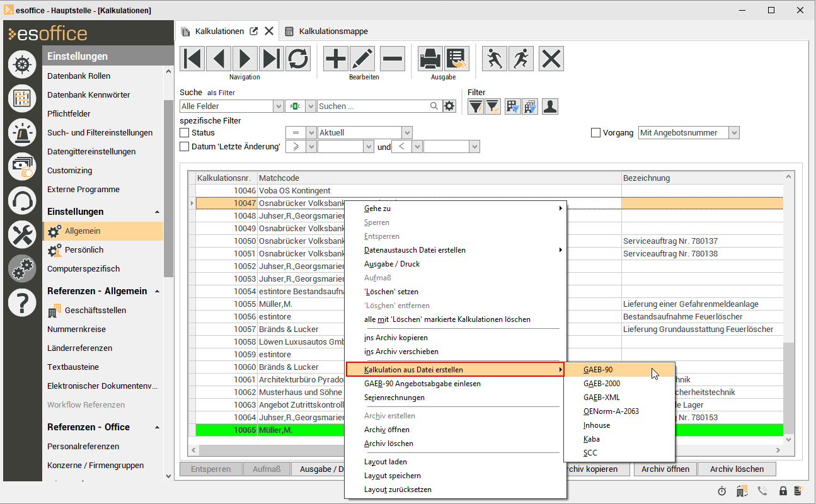This screenshot has height=504, width=816.
Task: Open the printer Ausgabe icon
Action: [x=430, y=59]
